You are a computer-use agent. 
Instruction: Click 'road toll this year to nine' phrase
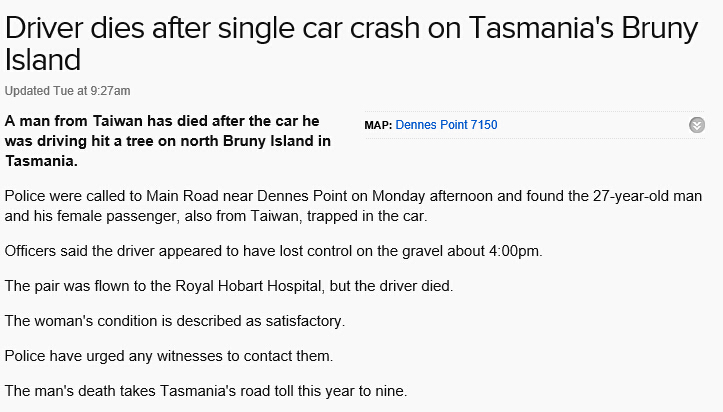[321, 393]
